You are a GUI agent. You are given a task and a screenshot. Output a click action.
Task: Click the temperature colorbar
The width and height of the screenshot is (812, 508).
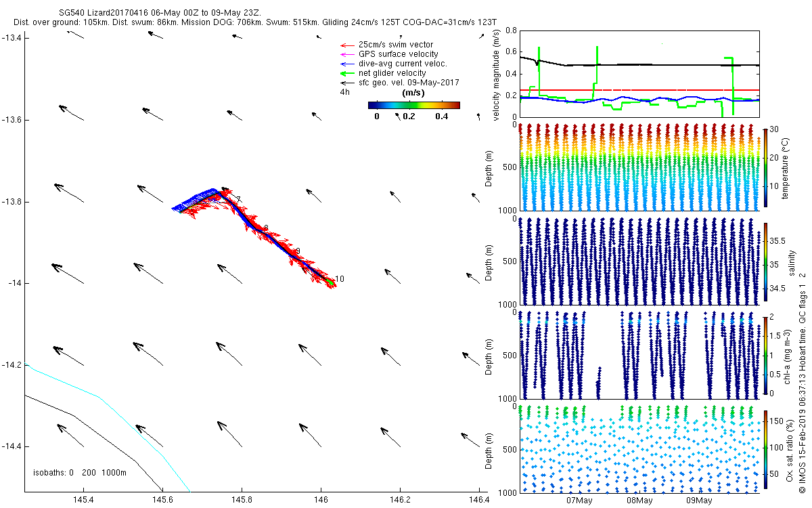click(x=766, y=167)
